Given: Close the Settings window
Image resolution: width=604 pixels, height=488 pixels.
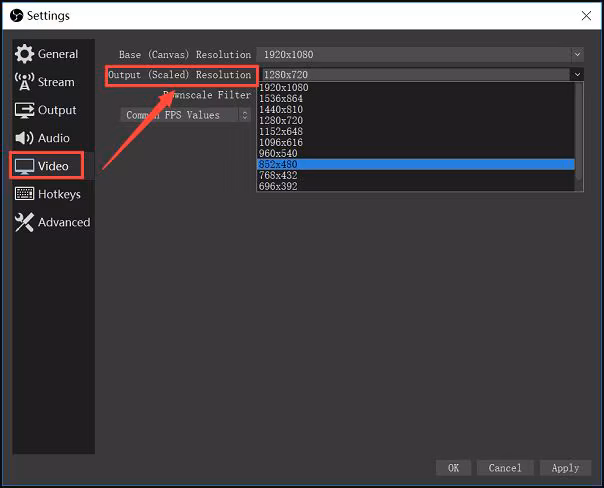Looking at the screenshot, I should [x=586, y=16].
